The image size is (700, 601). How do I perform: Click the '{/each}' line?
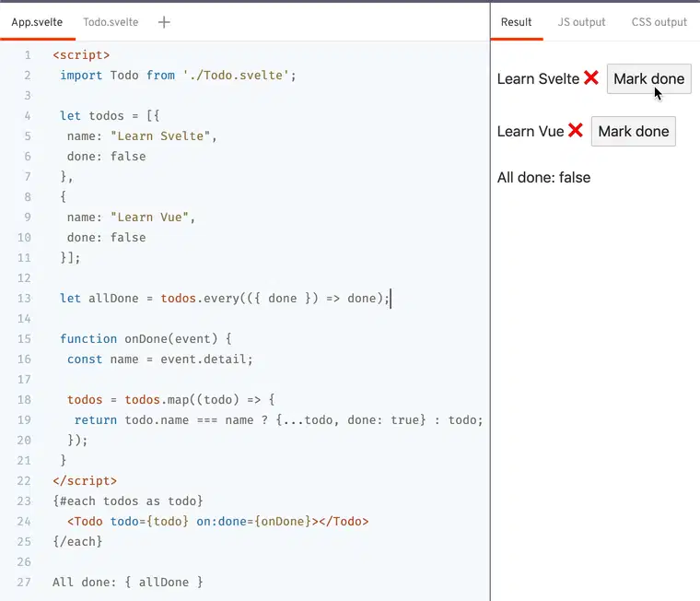(77, 542)
